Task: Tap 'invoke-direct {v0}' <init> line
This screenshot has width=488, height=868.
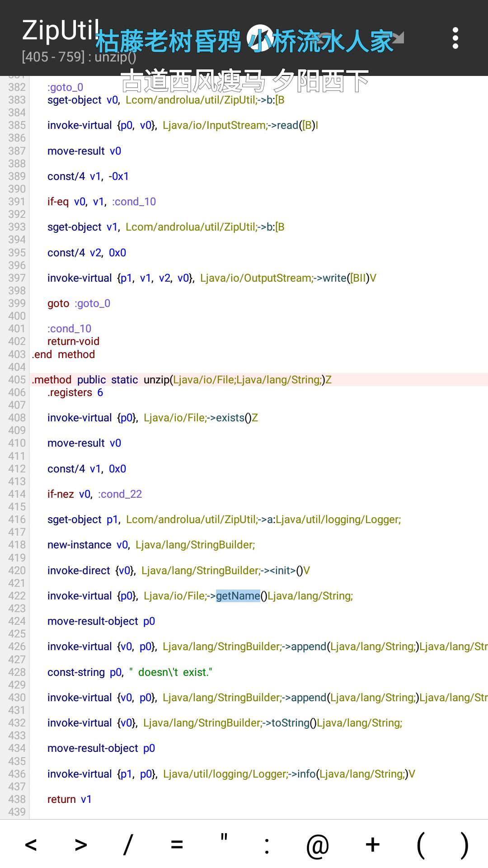Action: [x=178, y=571]
